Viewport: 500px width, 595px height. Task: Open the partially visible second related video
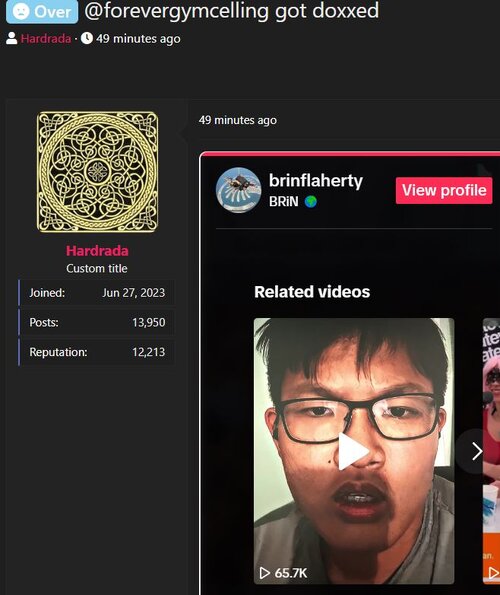coord(491,451)
